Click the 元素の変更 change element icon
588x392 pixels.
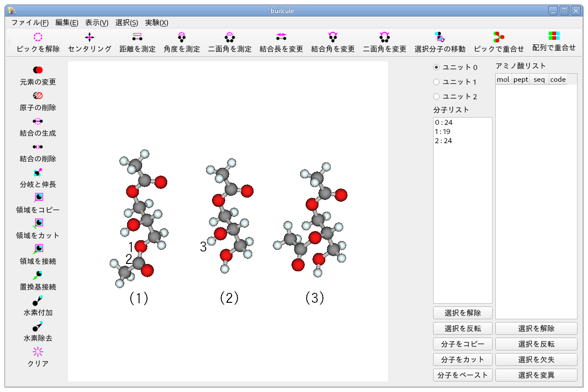pyautogui.click(x=38, y=70)
